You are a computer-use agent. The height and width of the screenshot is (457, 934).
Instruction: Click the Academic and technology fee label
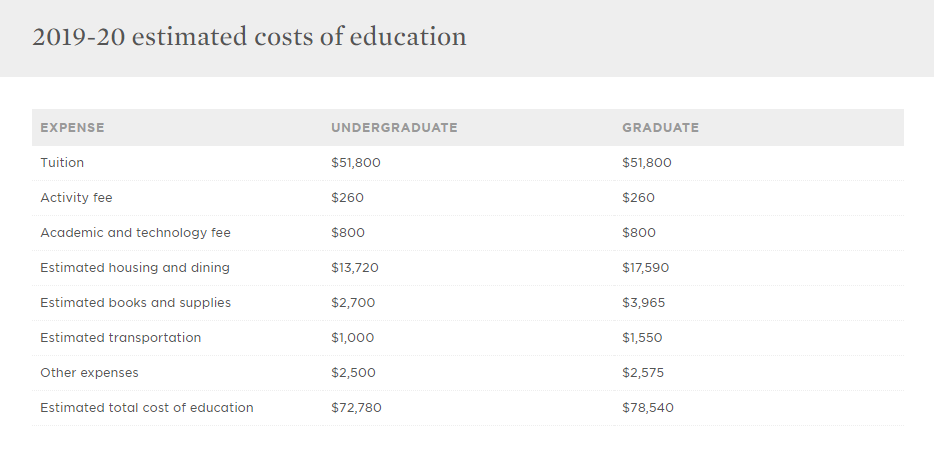point(135,233)
